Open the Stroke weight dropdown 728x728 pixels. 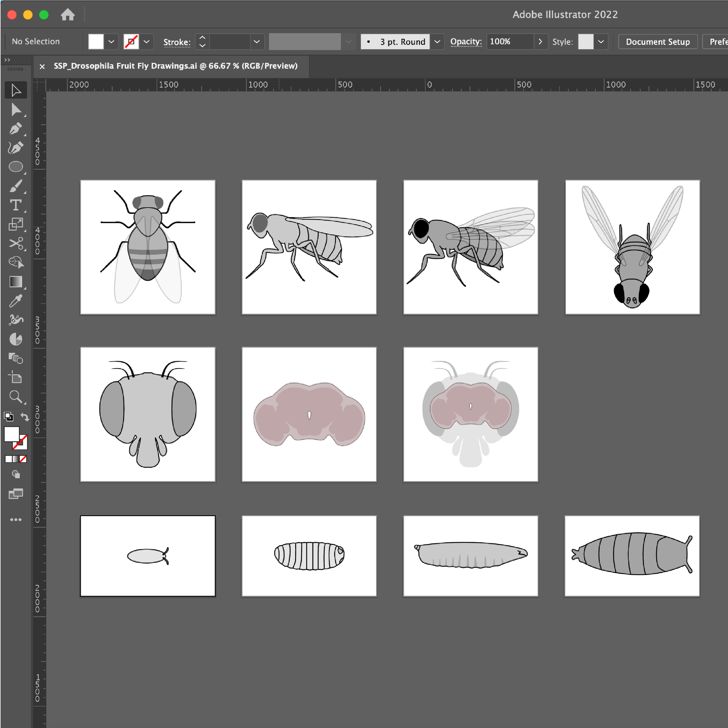point(257,42)
